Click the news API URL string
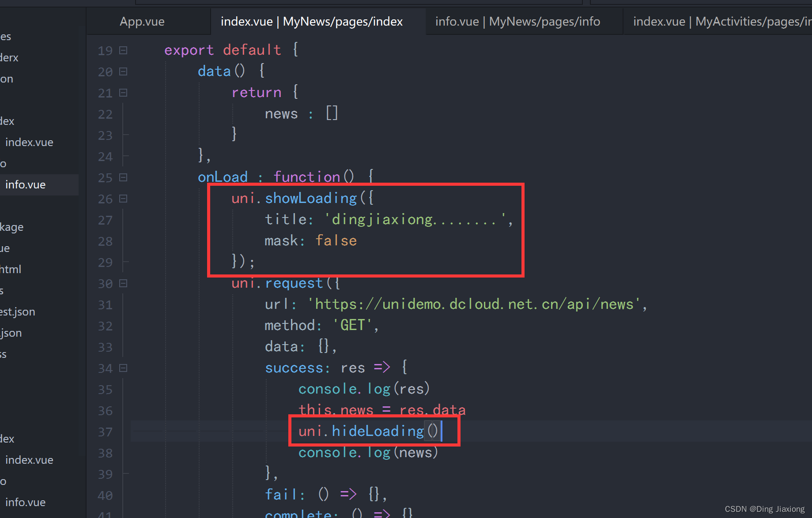Image resolution: width=812 pixels, height=518 pixels. (x=474, y=304)
